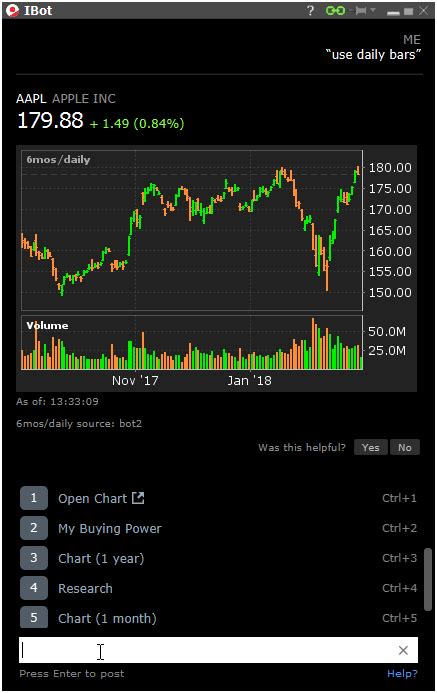Click the APPLE INC company name
Viewport: 437px width, 693px height.
(84, 99)
